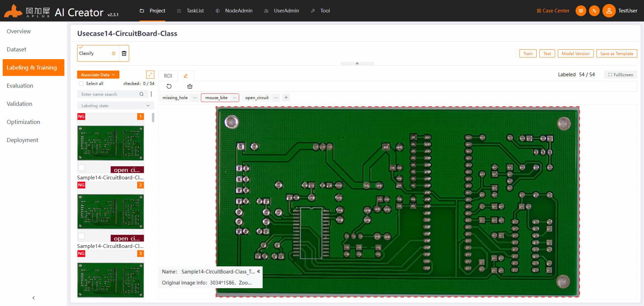
Task: Open the TaskList menu
Action: [191, 11]
